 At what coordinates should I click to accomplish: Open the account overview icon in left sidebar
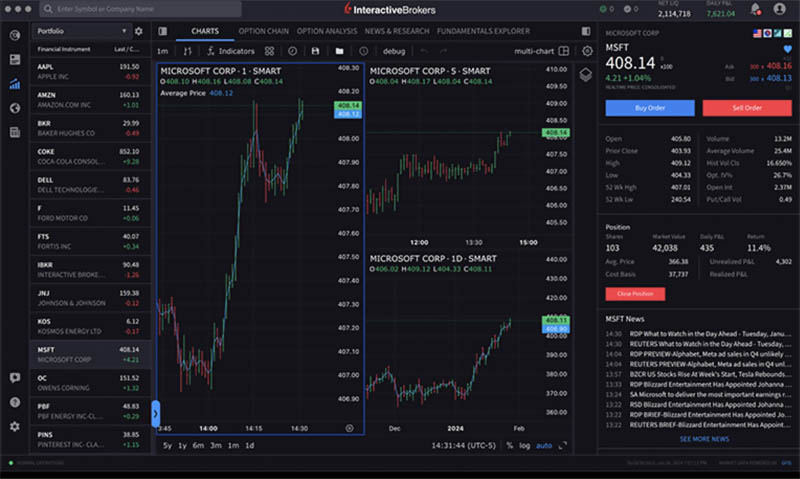(x=15, y=35)
